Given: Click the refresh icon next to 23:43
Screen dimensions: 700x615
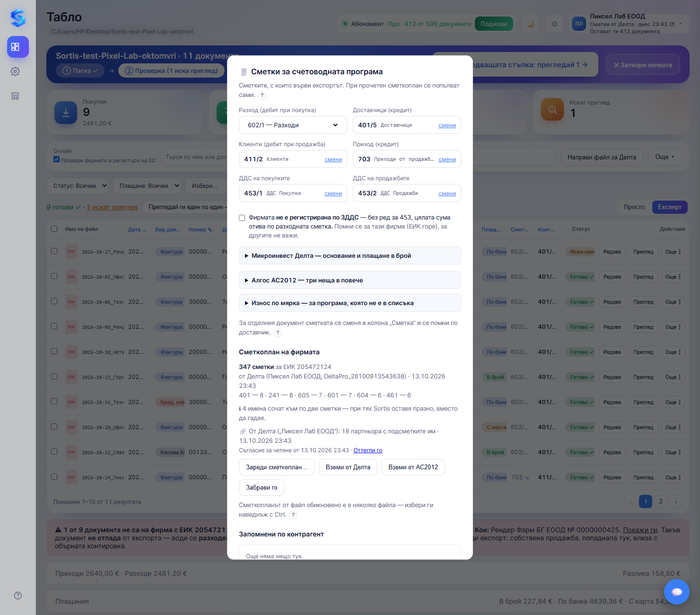Looking at the screenshot, I should click(x=672, y=24).
